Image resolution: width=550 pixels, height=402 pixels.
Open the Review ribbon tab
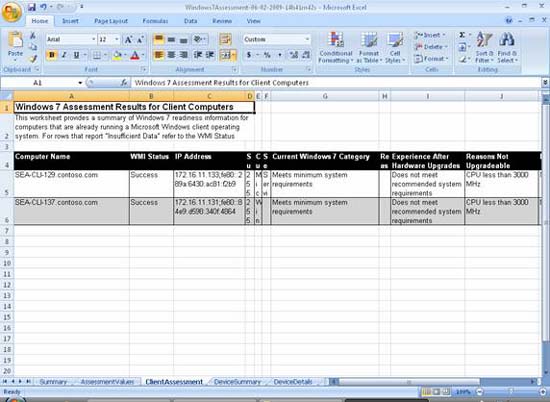pyautogui.click(x=222, y=21)
